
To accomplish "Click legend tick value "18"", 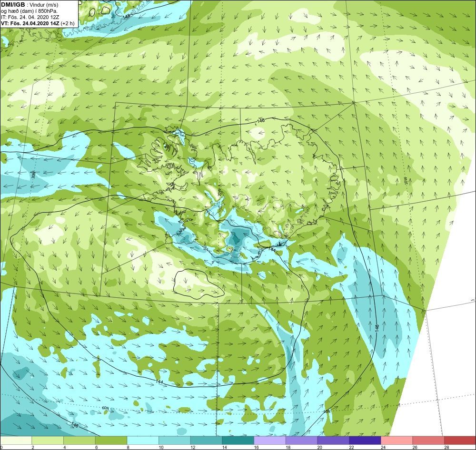I will 288,447.
